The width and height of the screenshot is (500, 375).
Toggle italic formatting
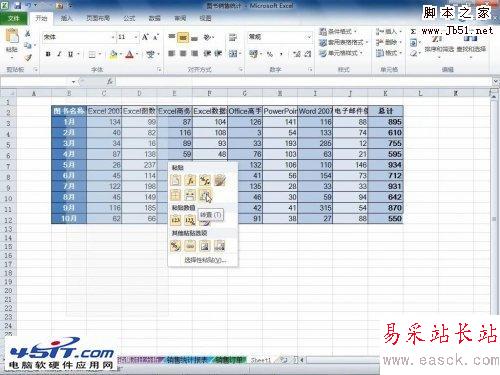tap(59, 54)
